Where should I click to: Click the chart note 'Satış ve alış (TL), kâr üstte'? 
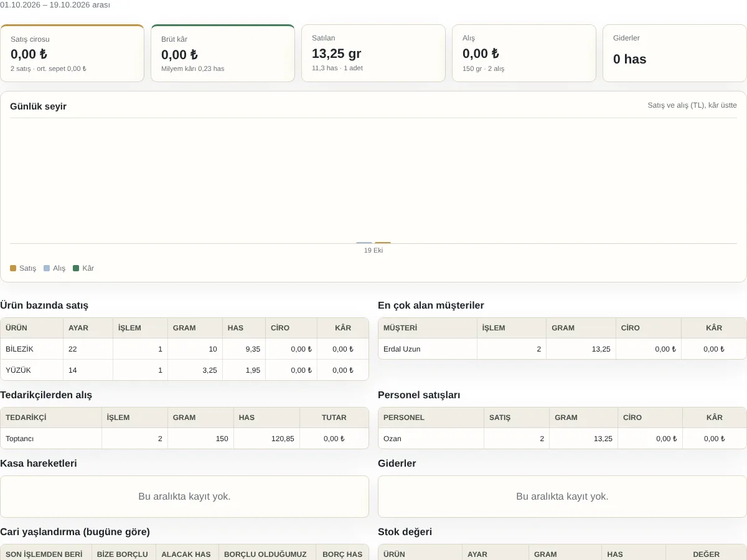[x=692, y=105]
